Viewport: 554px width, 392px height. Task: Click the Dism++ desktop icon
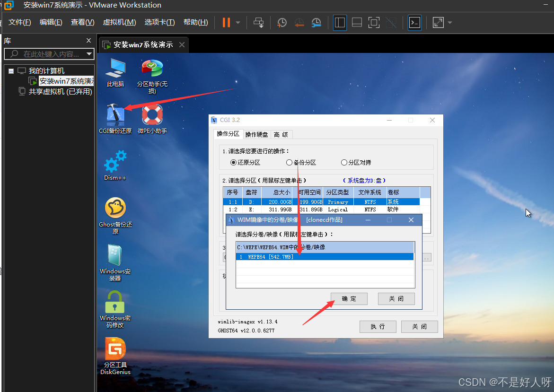pyautogui.click(x=115, y=166)
